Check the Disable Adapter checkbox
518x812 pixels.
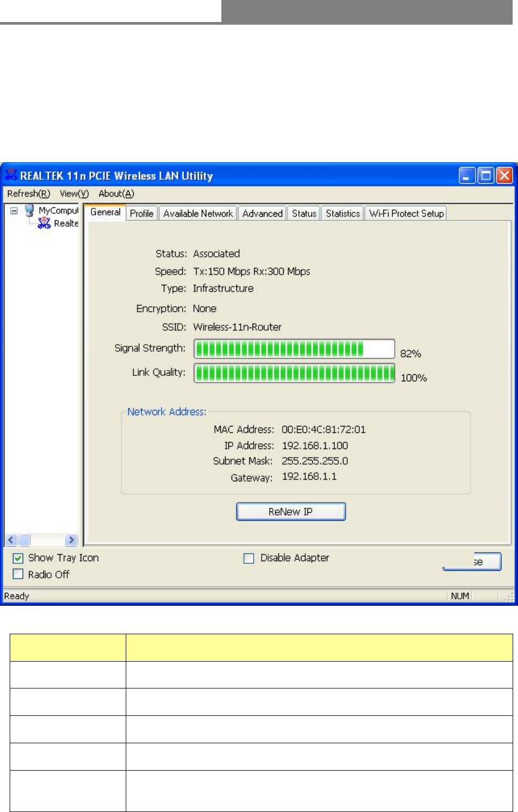click(249, 559)
